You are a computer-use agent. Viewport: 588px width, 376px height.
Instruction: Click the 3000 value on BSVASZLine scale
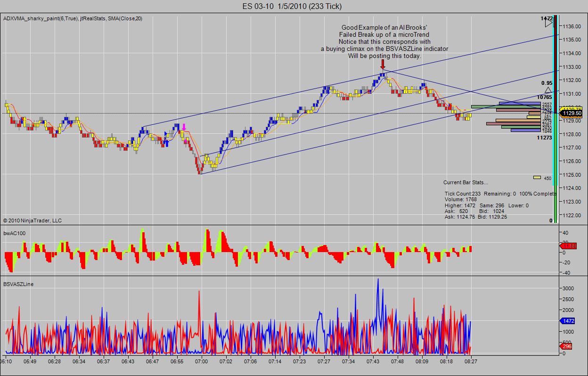[568, 288]
